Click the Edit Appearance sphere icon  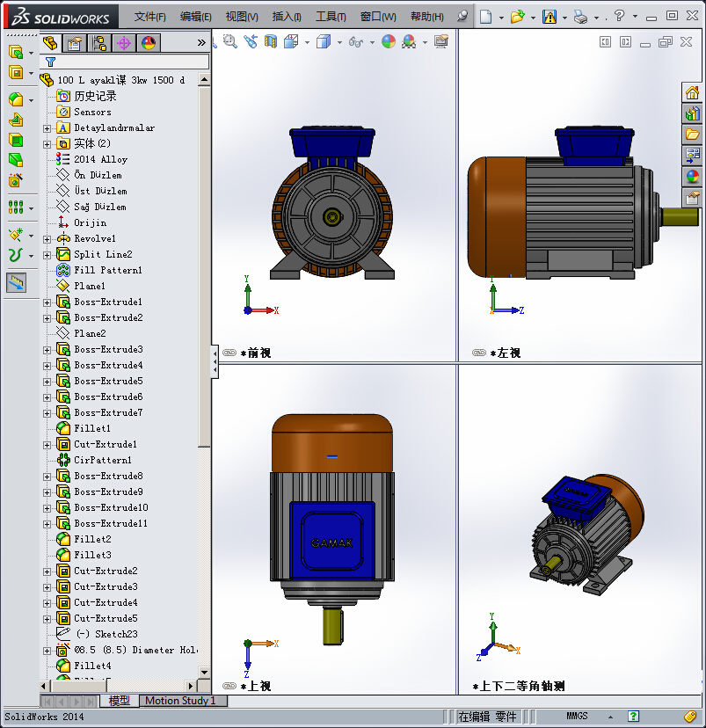click(389, 42)
